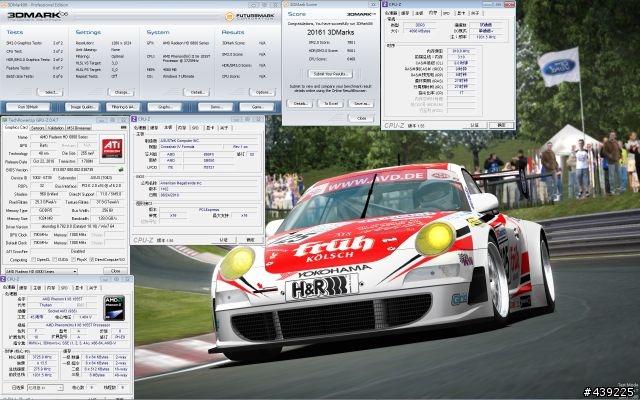Open SPD tab in CPU-Z mainboard window
Screen dimensions: 640x400
point(196,128)
